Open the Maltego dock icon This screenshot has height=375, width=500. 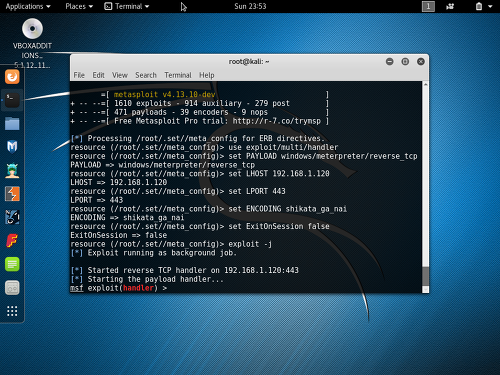(12, 217)
